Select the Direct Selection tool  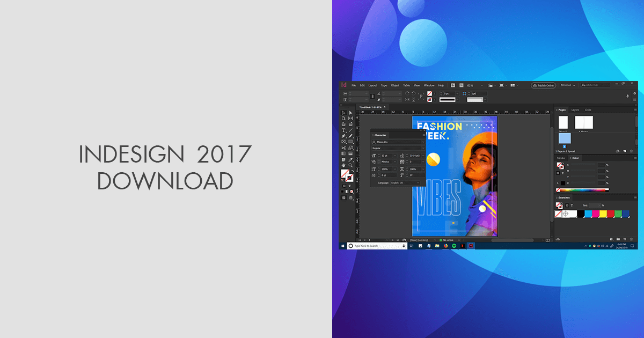[x=350, y=113]
